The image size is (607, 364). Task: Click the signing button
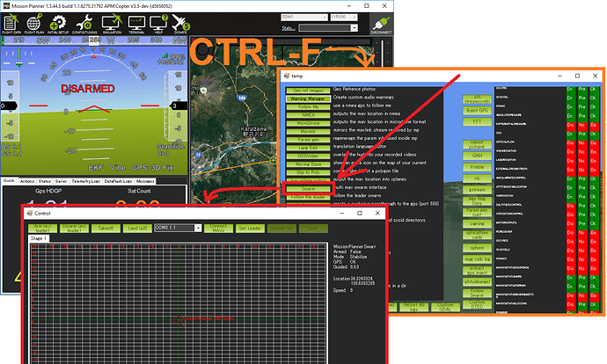point(477,223)
